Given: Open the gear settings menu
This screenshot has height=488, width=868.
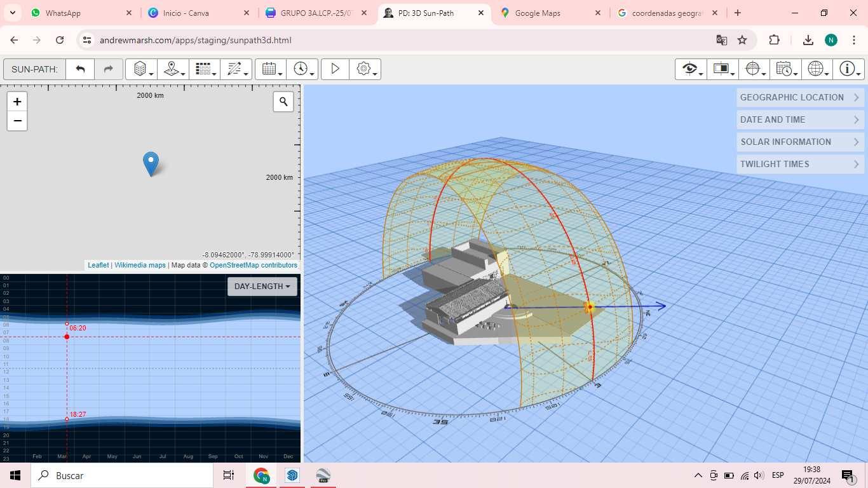Looking at the screenshot, I should [x=365, y=69].
